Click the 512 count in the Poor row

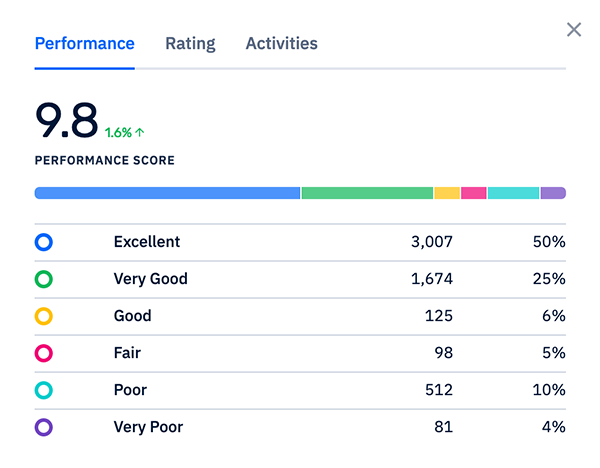click(438, 390)
